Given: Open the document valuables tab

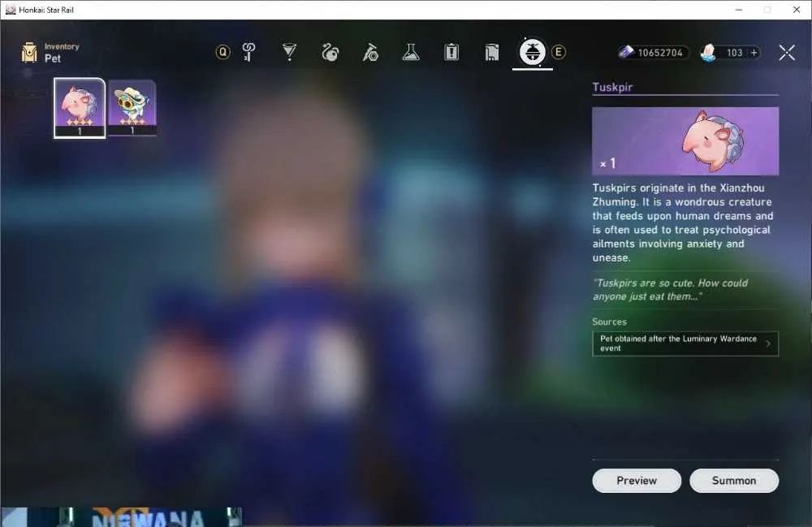Looking at the screenshot, I should coord(492,52).
